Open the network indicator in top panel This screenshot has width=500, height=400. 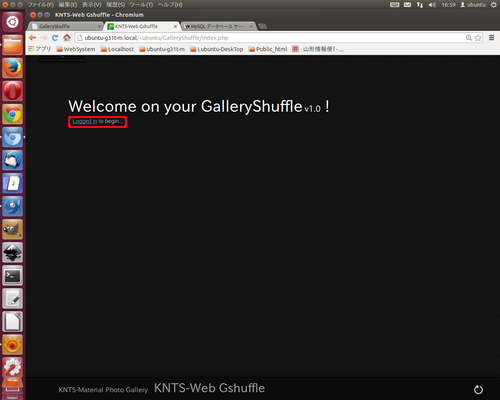(x=420, y=5)
